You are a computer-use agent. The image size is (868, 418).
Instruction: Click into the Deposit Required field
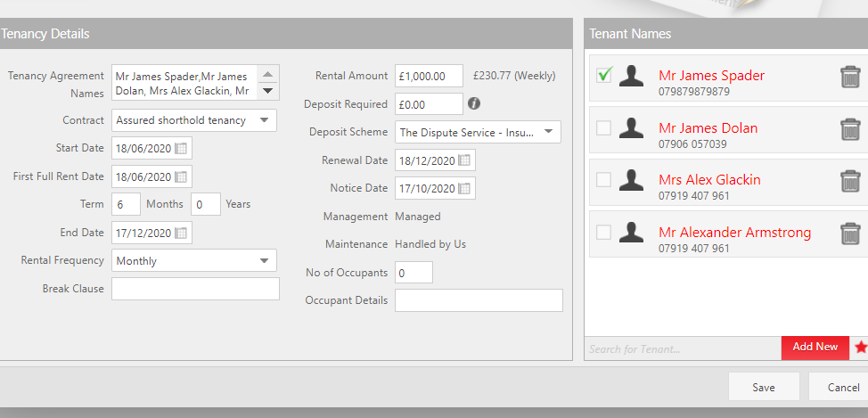(429, 104)
